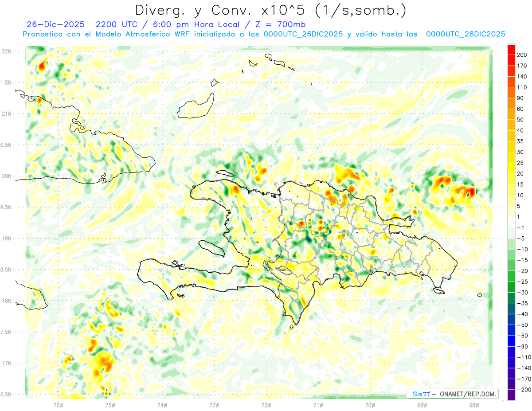
Task: Click the dark purple segment below -200
Action: click(x=511, y=395)
